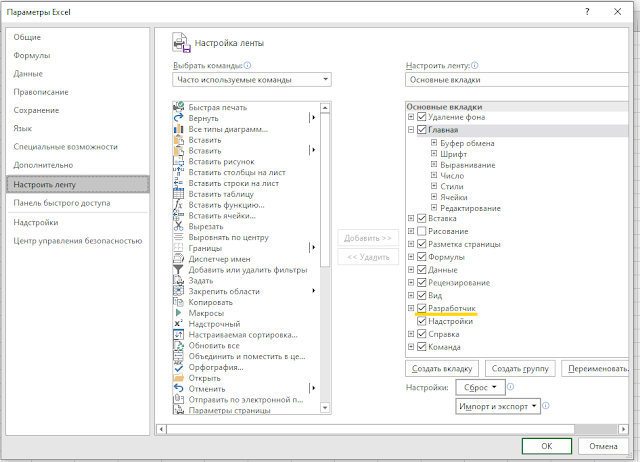Click the Создать вкладку button

[x=442, y=369]
